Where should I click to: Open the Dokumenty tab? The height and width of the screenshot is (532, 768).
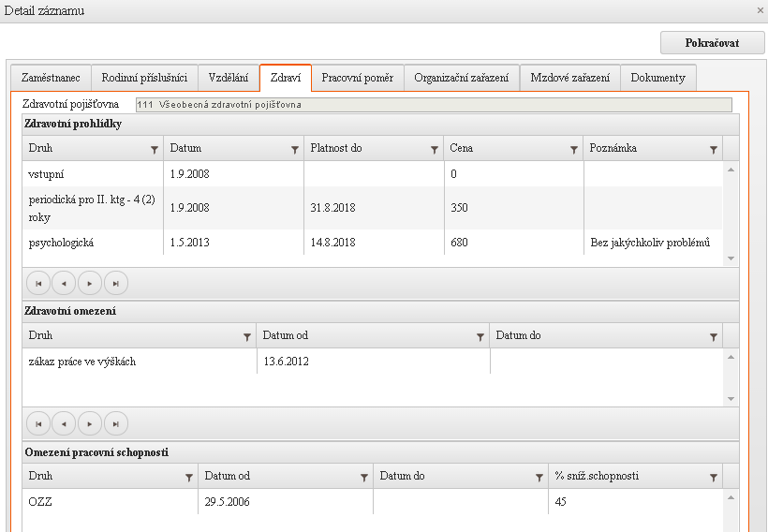[657, 78]
